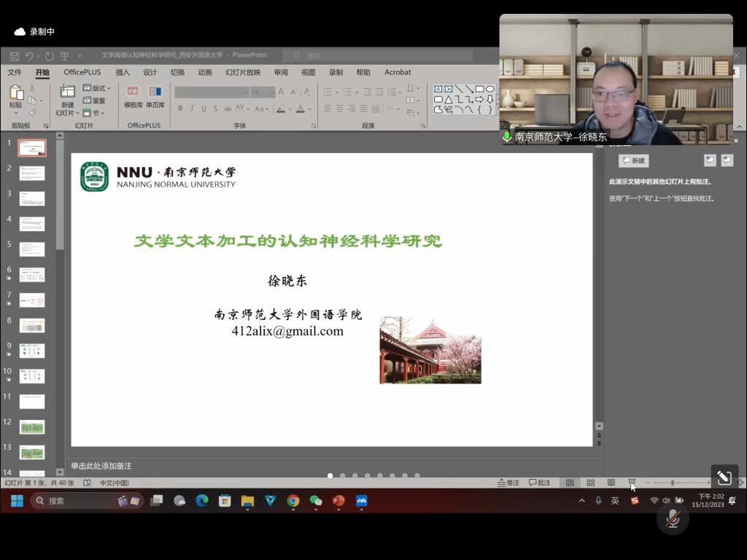
Task: Click the PowerPoint icon in Windows taskbar
Action: tap(338, 501)
